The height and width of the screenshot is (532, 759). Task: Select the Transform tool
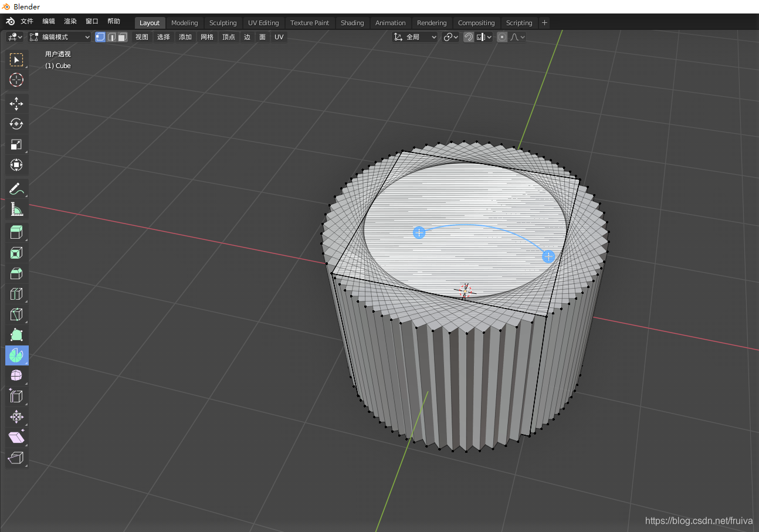point(16,165)
